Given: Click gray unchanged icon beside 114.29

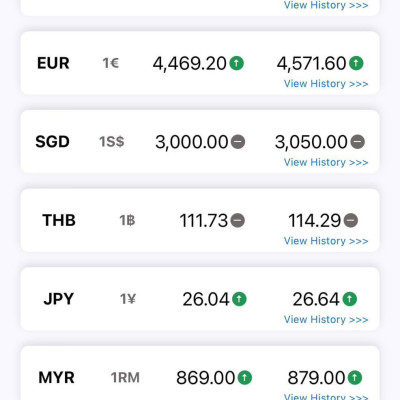Looking at the screenshot, I should click(351, 220).
